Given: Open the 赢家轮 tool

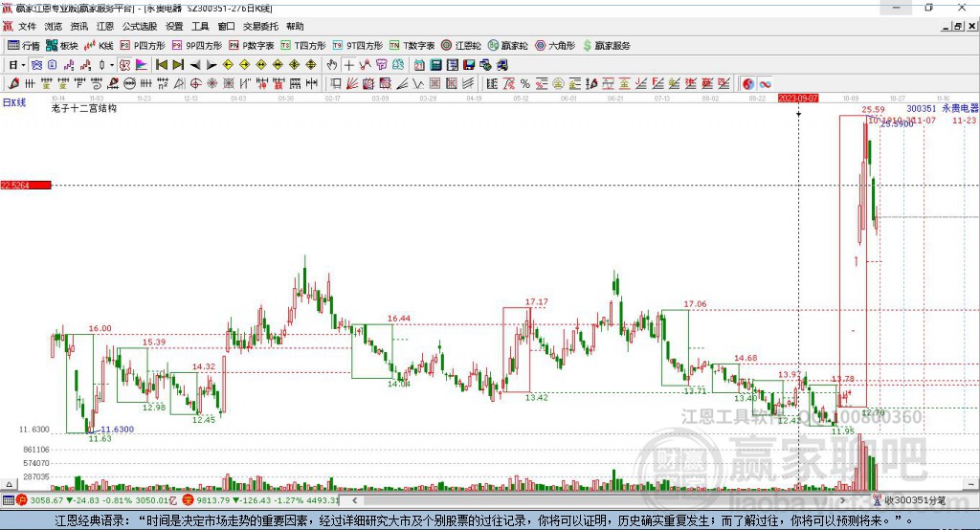Looking at the screenshot, I should pos(508,46).
